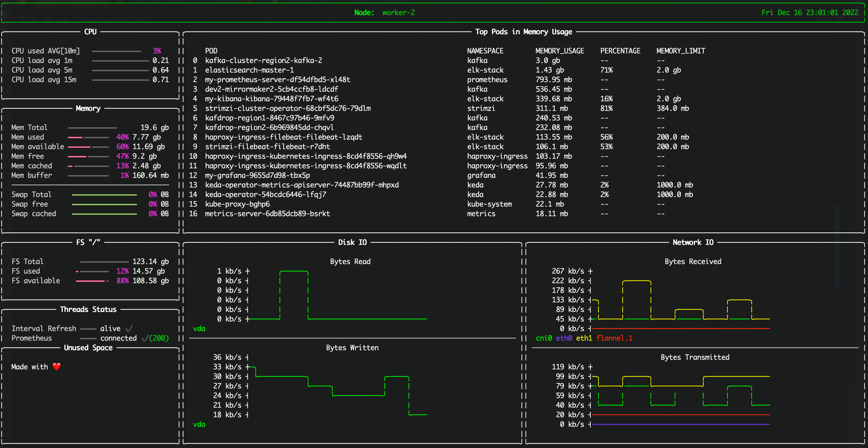Click the vda label under Bytes Read
868x448 pixels.
point(199,329)
